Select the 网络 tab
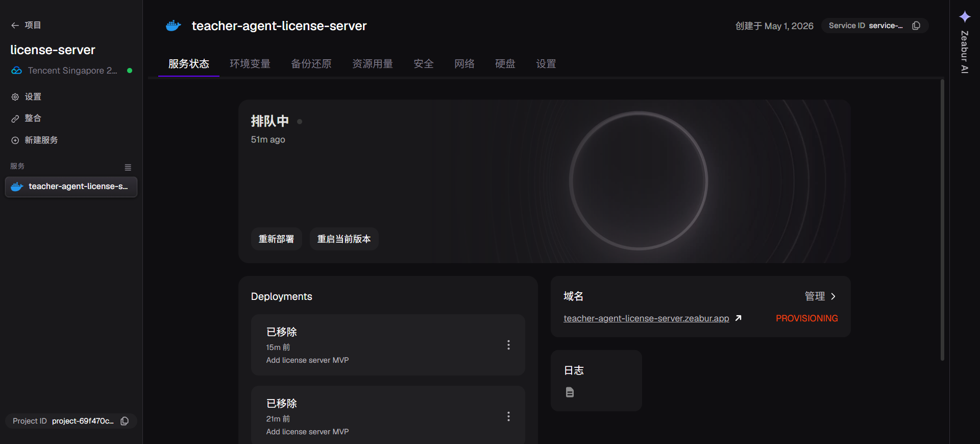 pos(464,64)
